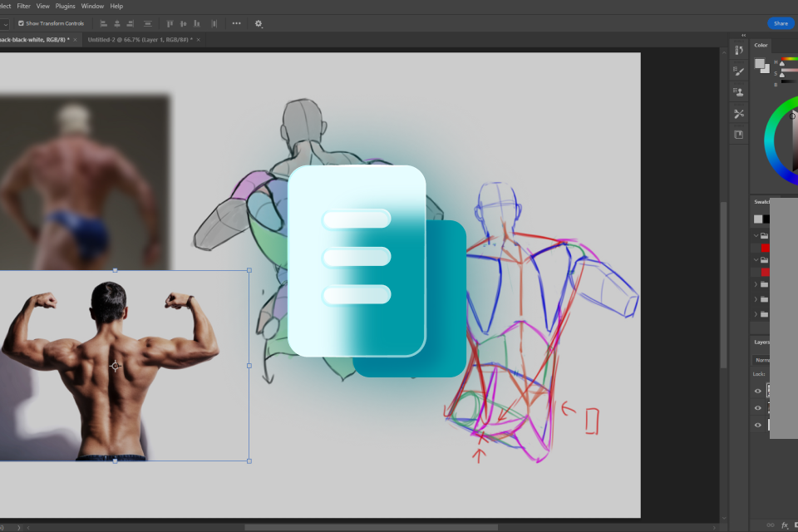Image resolution: width=798 pixels, height=532 pixels.
Task: Select the red swatch in second folder
Action: [x=765, y=273]
